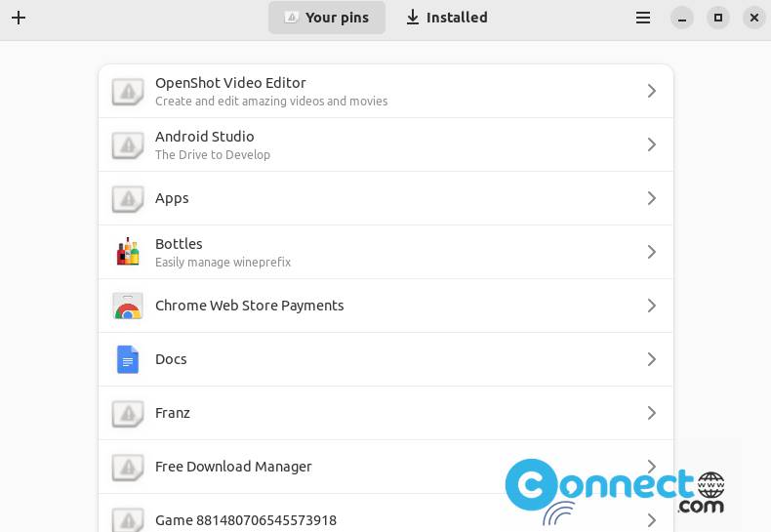The width and height of the screenshot is (771, 532).
Task: Click the chevron on the Bottles row
Action: 652,252
